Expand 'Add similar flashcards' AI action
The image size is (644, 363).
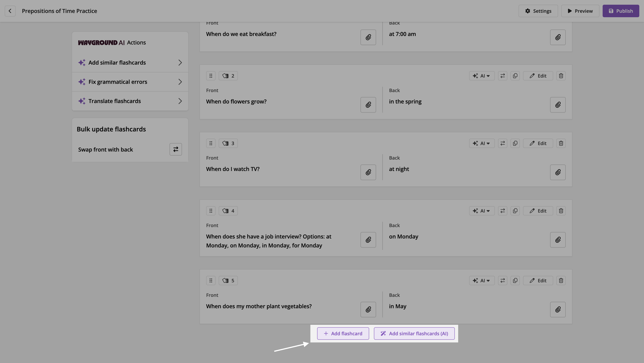point(130,63)
